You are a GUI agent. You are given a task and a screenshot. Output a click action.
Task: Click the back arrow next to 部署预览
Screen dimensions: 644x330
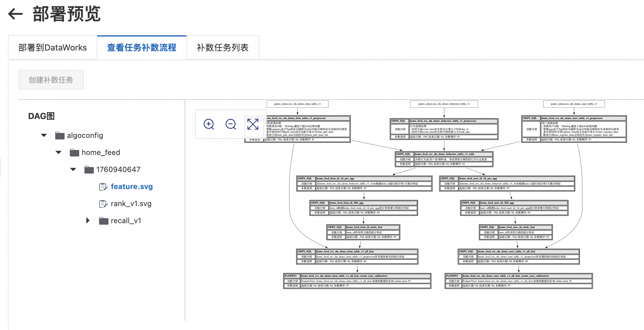[x=15, y=14]
